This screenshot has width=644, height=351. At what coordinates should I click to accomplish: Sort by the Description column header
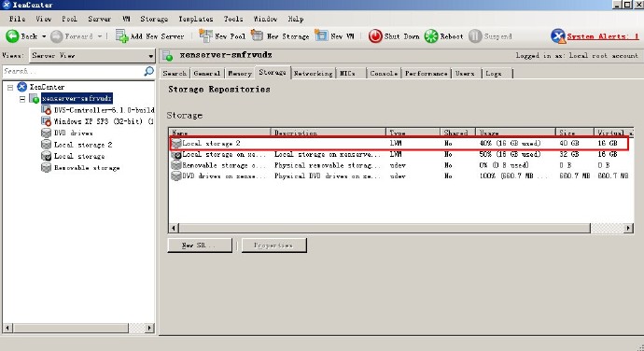coord(329,133)
